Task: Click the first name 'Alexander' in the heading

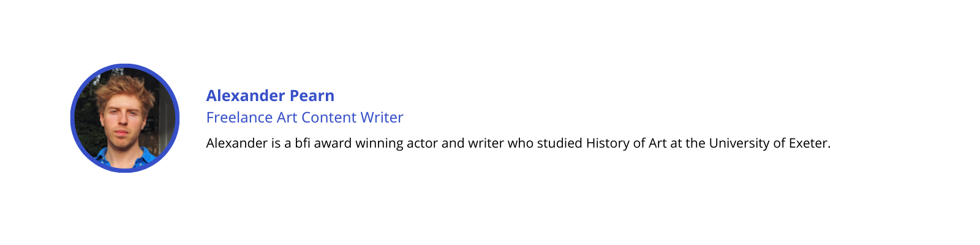Action: click(x=246, y=96)
